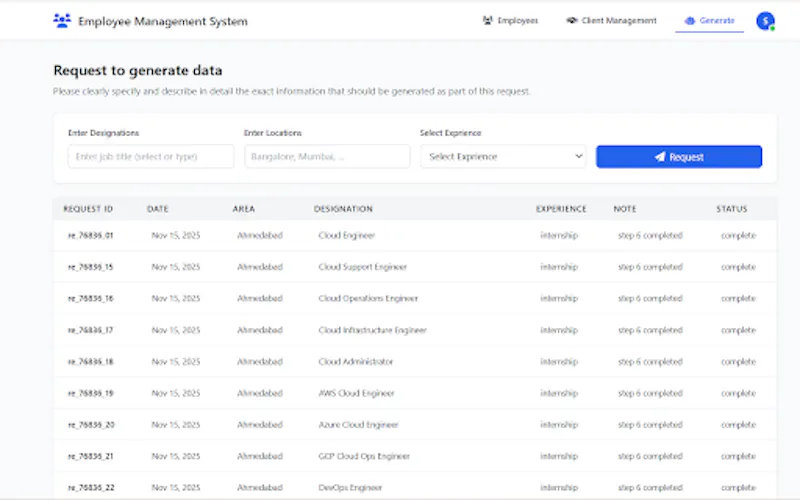Viewport: 800px width, 500px height.
Task: Select request ID re_76836_20
Action: [x=91, y=425]
